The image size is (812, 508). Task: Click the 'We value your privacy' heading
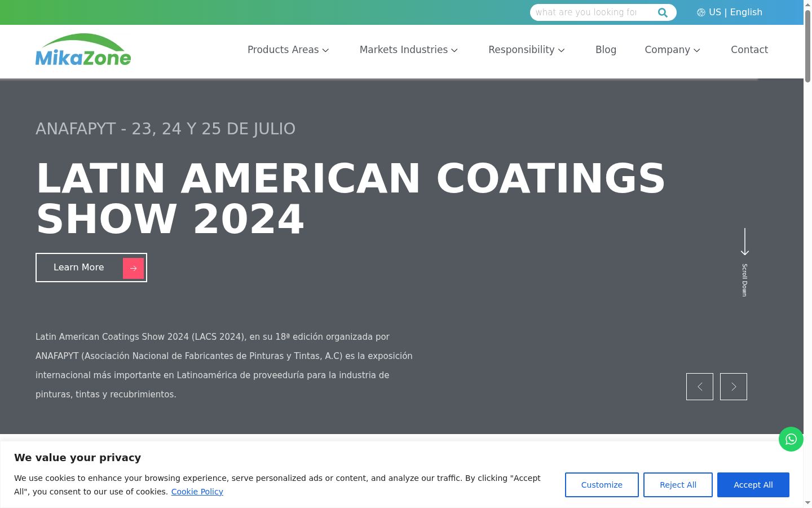pos(77,458)
